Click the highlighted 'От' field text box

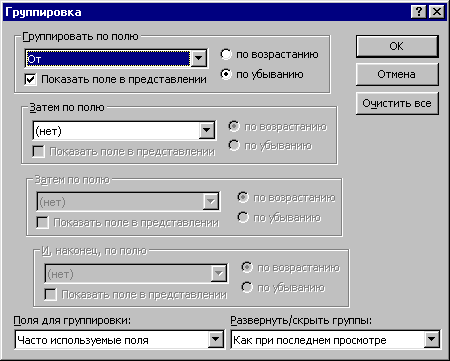108,59
